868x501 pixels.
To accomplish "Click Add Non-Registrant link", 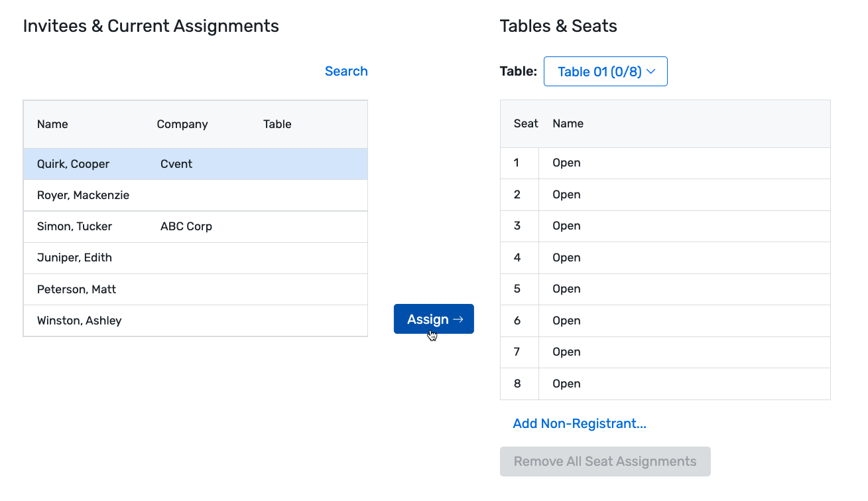I will coord(579,423).
